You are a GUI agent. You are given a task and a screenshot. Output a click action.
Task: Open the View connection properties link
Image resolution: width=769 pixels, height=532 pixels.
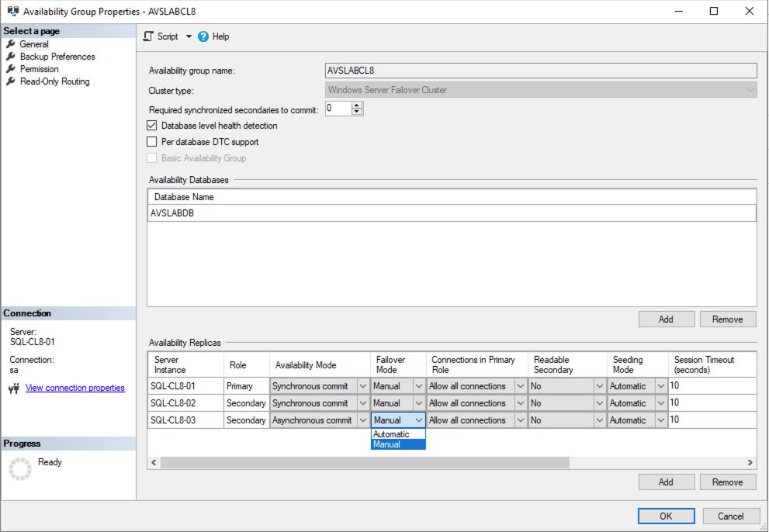pyautogui.click(x=74, y=387)
